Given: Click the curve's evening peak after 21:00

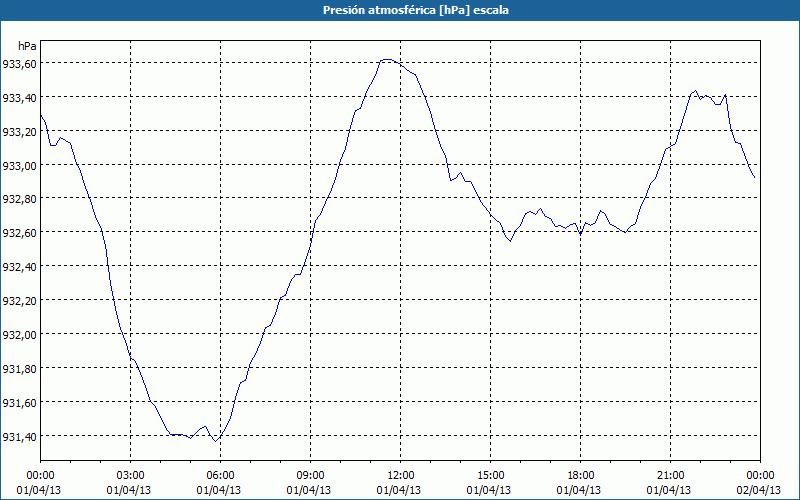Looking at the screenshot, I should pos(695,91).
